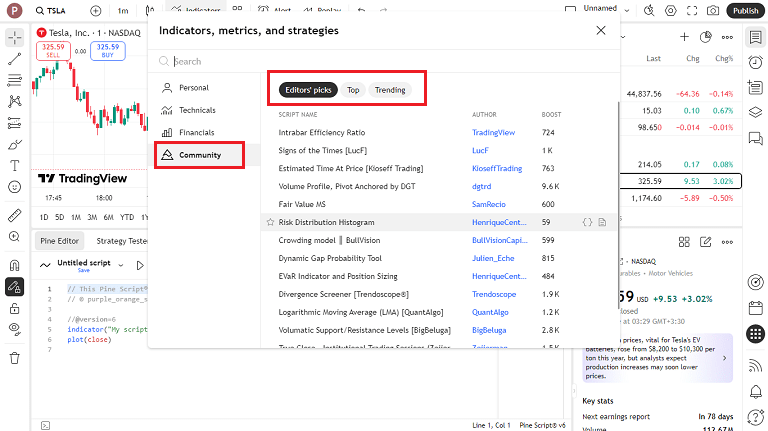Open TradingView author link
The image size is (768, 431).
pos(493,132)
